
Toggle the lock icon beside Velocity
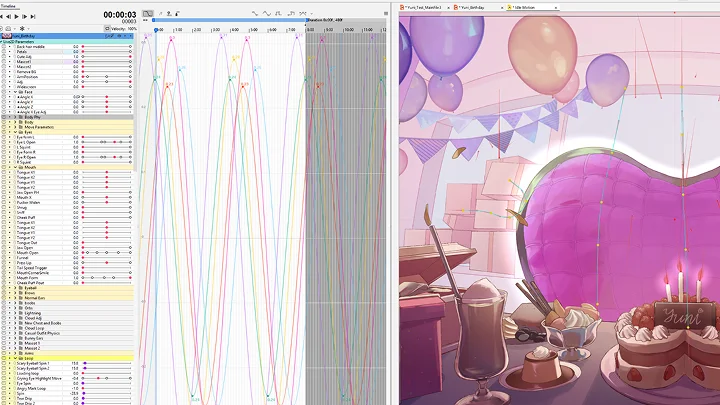pyautogui.click(x=107, y=29)
